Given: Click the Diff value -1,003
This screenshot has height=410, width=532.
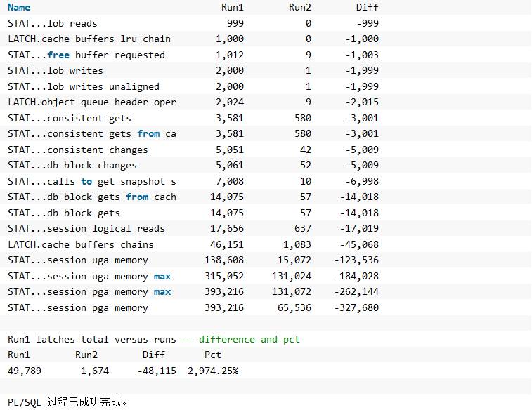Looking at the screenshot, I should pyautogui.click(x=362, y=55).
